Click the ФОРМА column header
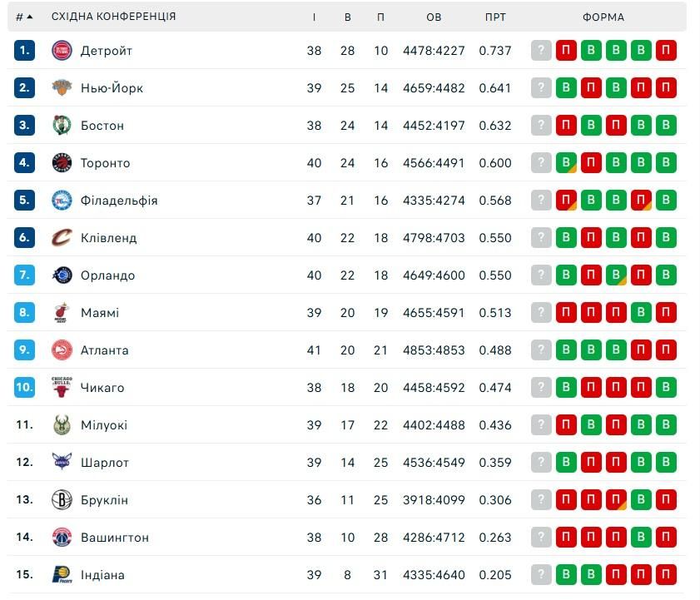Image resolution: width=700 pixels, height=600 pixels. click(603, 17)
